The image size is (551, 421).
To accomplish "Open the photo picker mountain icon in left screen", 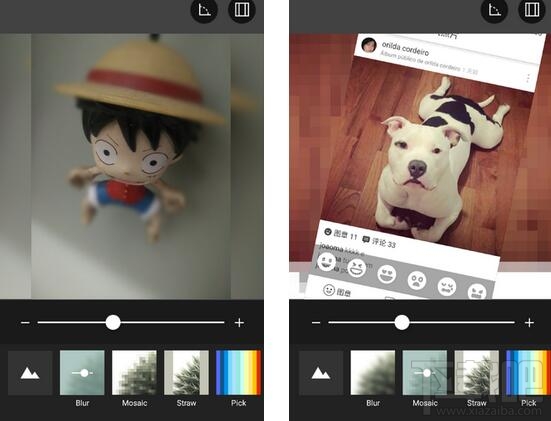I will coord(30,373).
